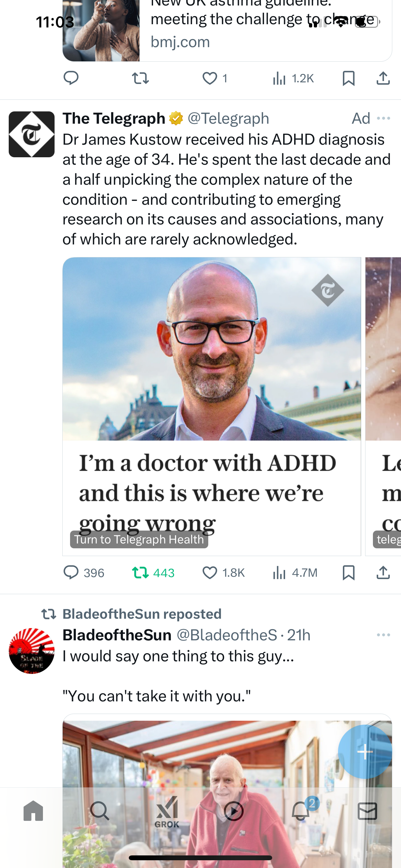Viewport: 401px width, 868px height.
Task: Open the messages envelope icon
Action: 367,811
